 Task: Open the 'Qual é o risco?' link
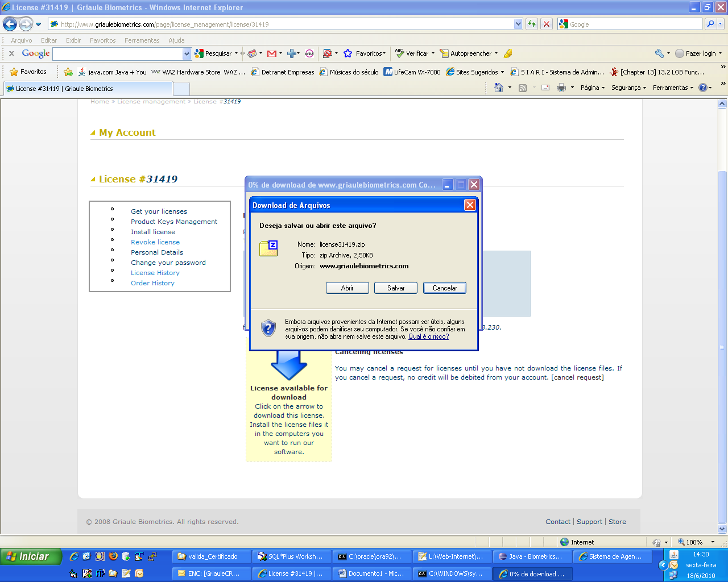[428, 336]
